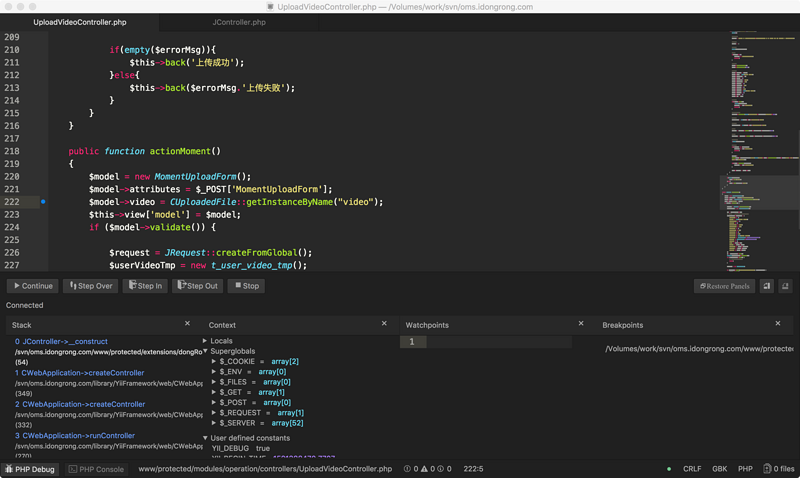Image resolution: width=800 pixels, height=478 pixels.
Task: Close the Breakpoints panel
Action: tap(778, 323)
